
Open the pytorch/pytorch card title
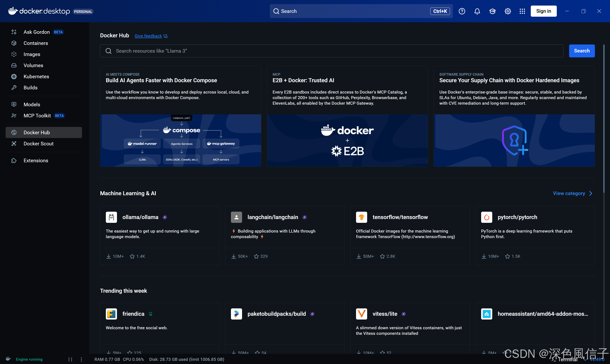[x=517, y=217]
